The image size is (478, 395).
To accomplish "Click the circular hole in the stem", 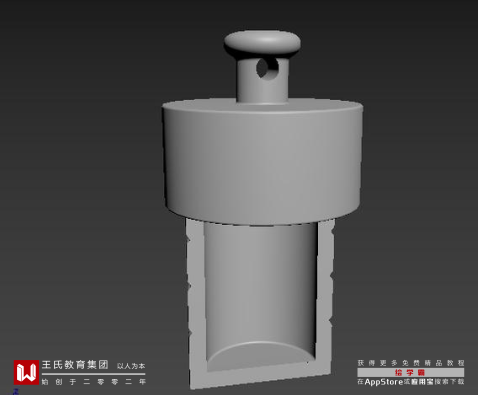I will [x=267, y=68].
